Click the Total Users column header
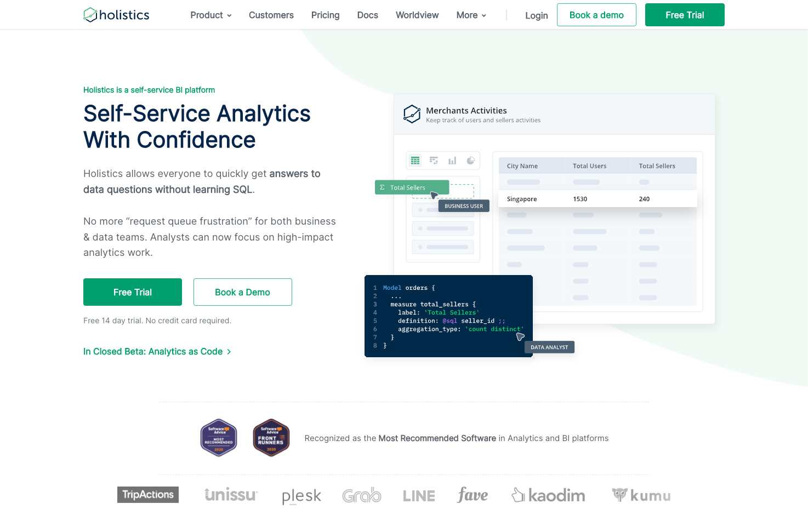The height and width of the screenshot is (532, 808). (590, 166)
